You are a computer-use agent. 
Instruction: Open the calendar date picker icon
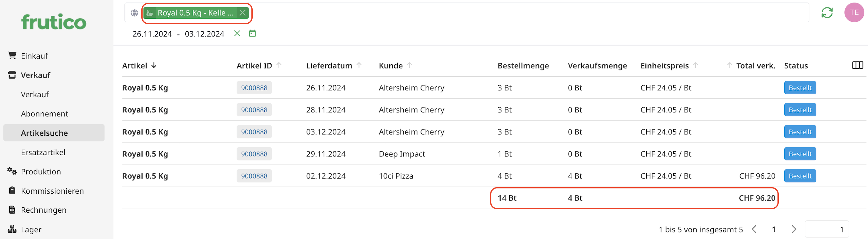pyautogui.click(x=252, y=34)
